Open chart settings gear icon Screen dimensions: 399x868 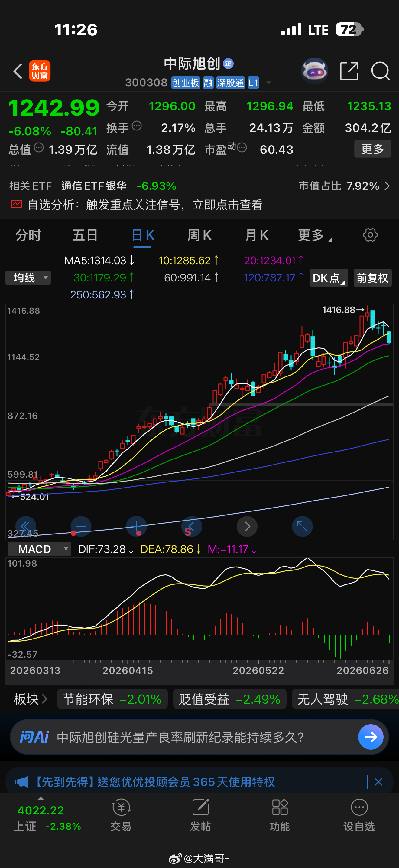[x=370, y=235]
